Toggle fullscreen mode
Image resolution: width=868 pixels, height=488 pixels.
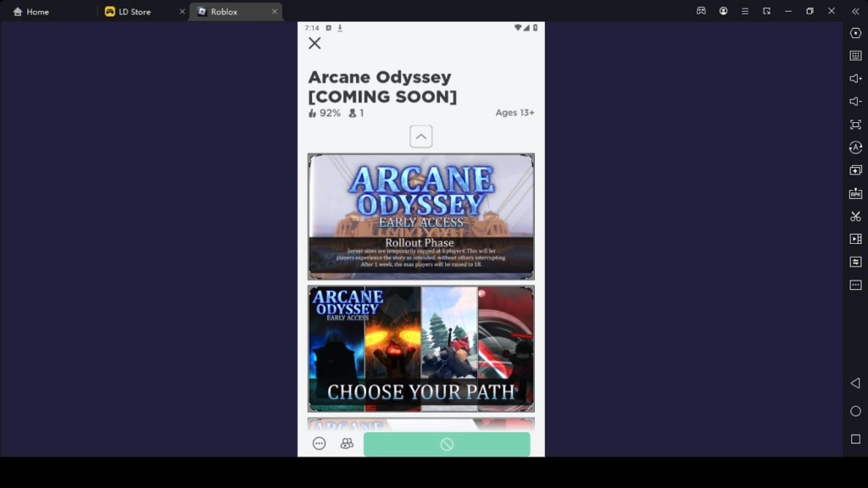tap(855, 125)
